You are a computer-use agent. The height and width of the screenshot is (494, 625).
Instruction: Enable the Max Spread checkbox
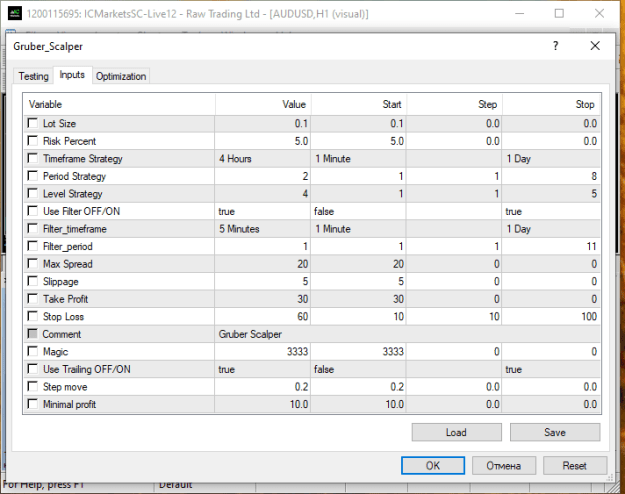pos(33,264)
